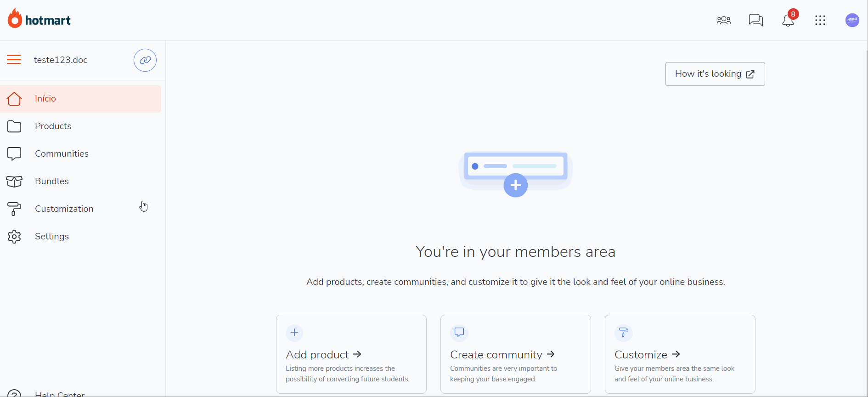Go to the Communities menu item

81,154
